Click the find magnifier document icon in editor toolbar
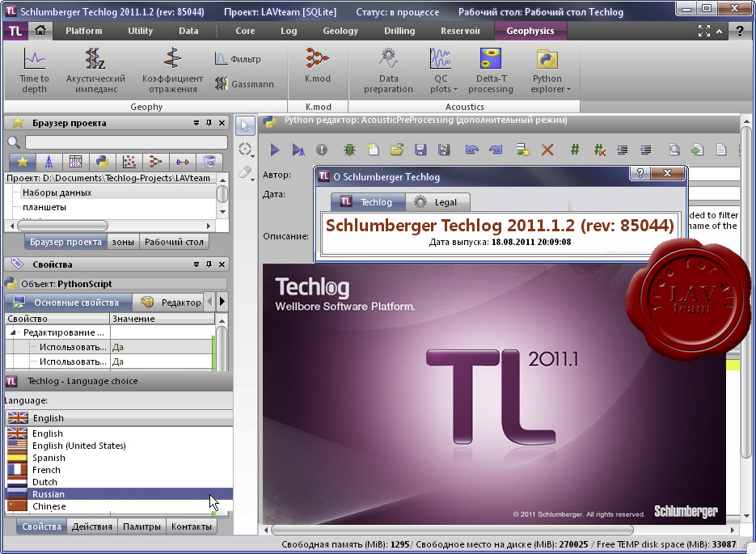 coord(674,150)
